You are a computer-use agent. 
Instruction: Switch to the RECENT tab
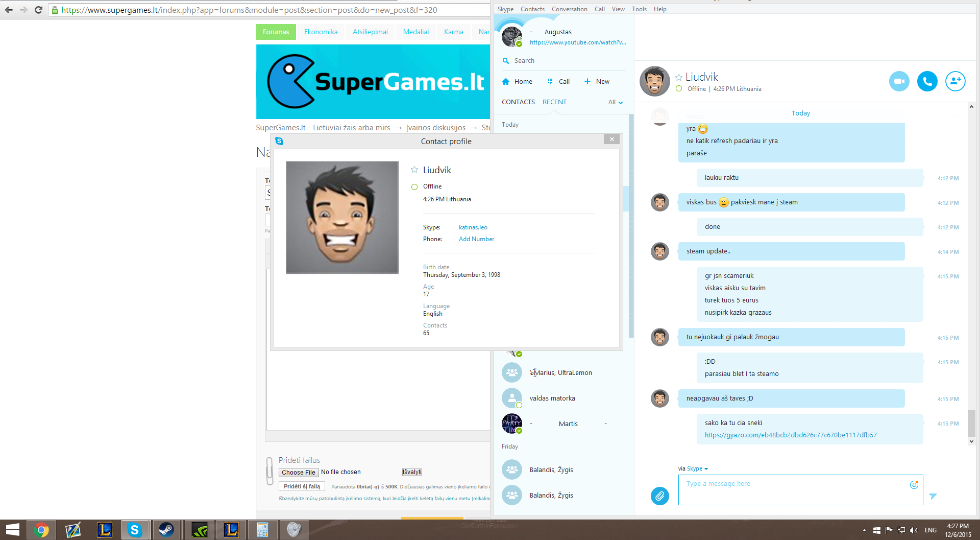(554, 102)
